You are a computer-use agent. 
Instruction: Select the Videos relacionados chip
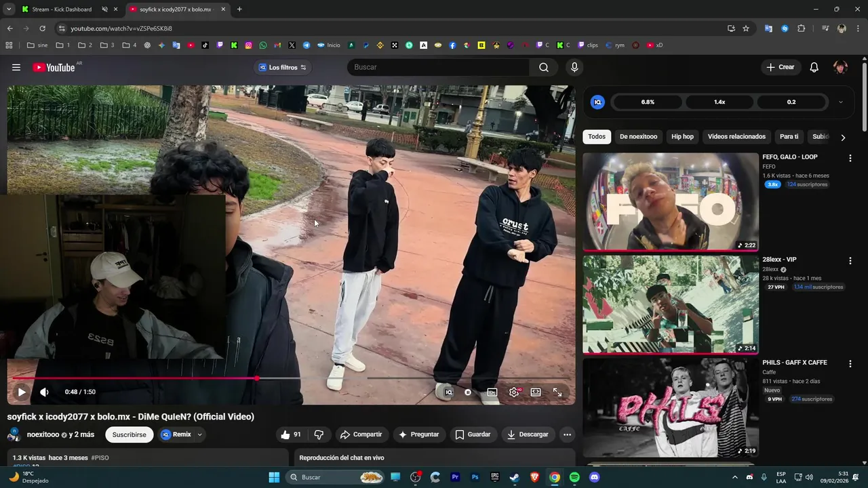[x=736, y=137]
